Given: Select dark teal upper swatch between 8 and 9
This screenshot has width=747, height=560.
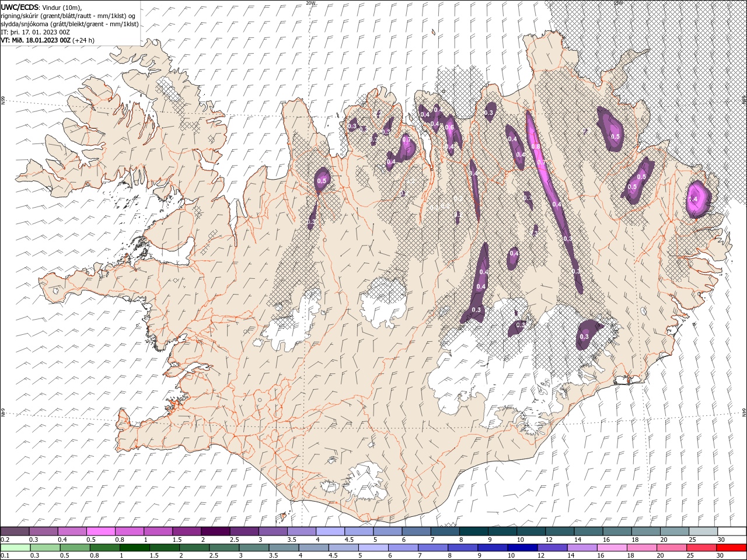Looking at the screenshot, I should (x=473, y=531).
